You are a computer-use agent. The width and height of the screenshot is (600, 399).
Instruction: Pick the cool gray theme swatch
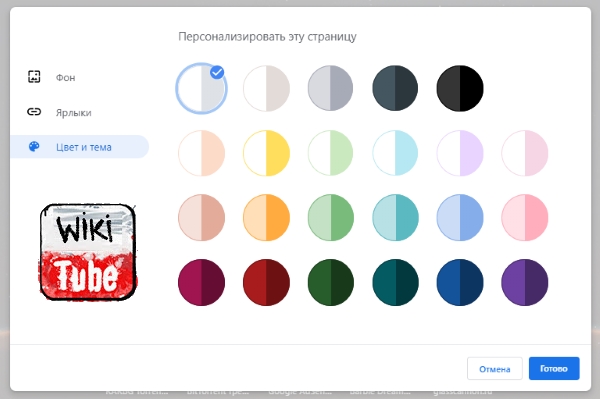coord(331,88)
